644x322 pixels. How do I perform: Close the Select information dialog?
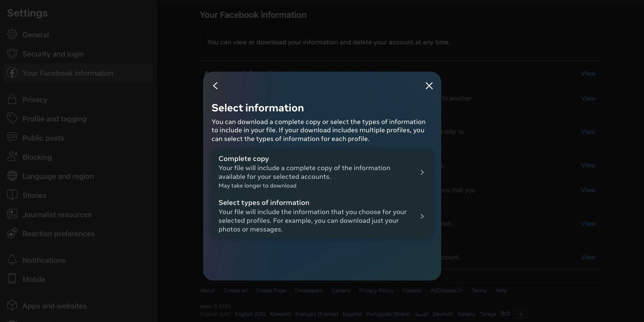(x=429, y=86)
